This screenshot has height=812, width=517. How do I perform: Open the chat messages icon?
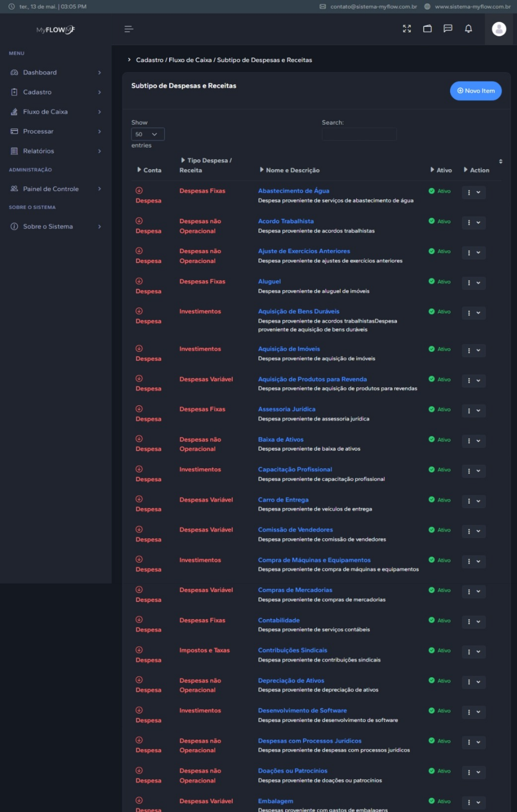tap(448, 29)
